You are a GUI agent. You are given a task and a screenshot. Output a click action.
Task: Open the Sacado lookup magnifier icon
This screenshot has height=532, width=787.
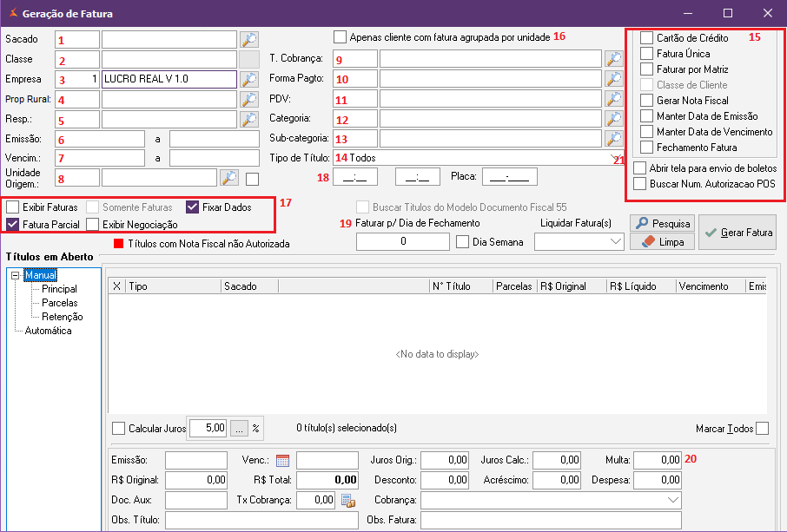pyautogui.click(x=249, y=39)
